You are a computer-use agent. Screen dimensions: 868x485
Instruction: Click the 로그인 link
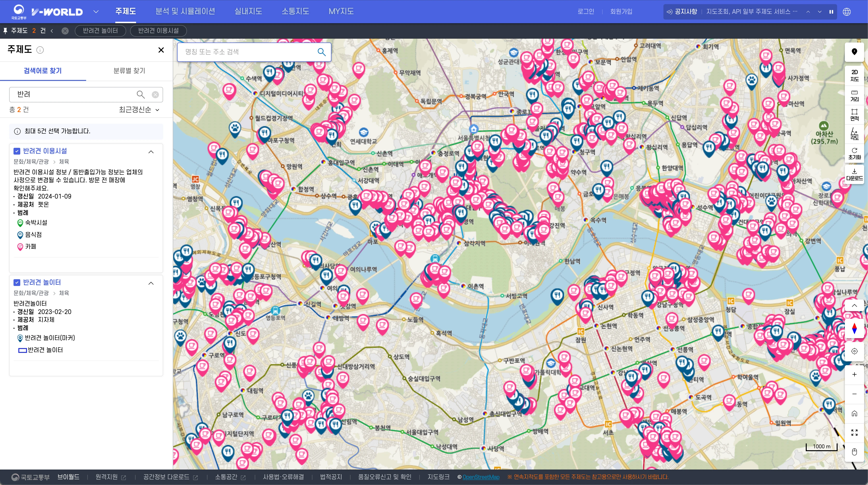[586, 11]
